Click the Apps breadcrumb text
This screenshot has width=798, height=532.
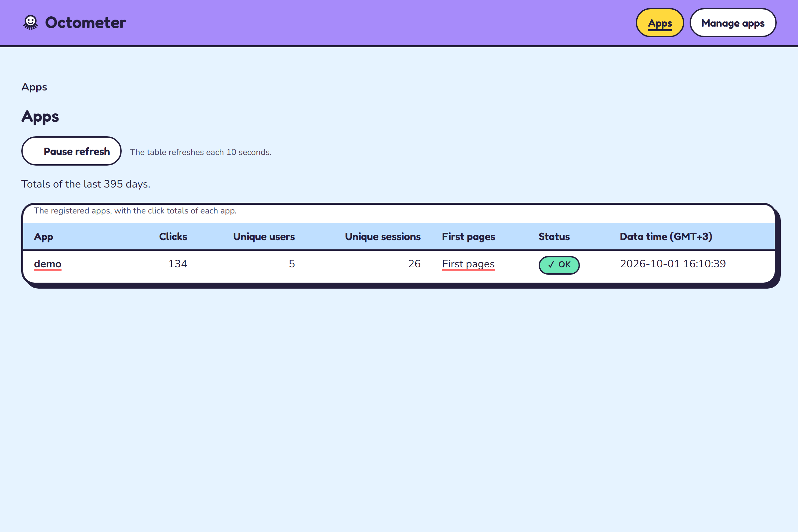coord(34,87)
